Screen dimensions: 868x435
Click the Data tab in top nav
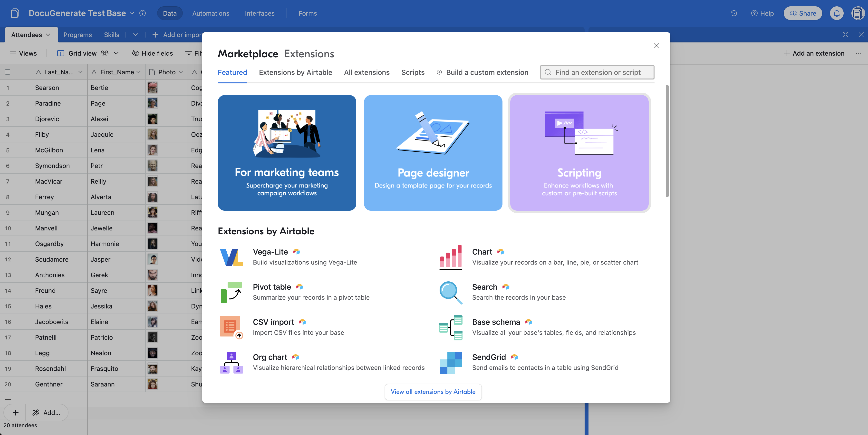click(x=170, y=13)
